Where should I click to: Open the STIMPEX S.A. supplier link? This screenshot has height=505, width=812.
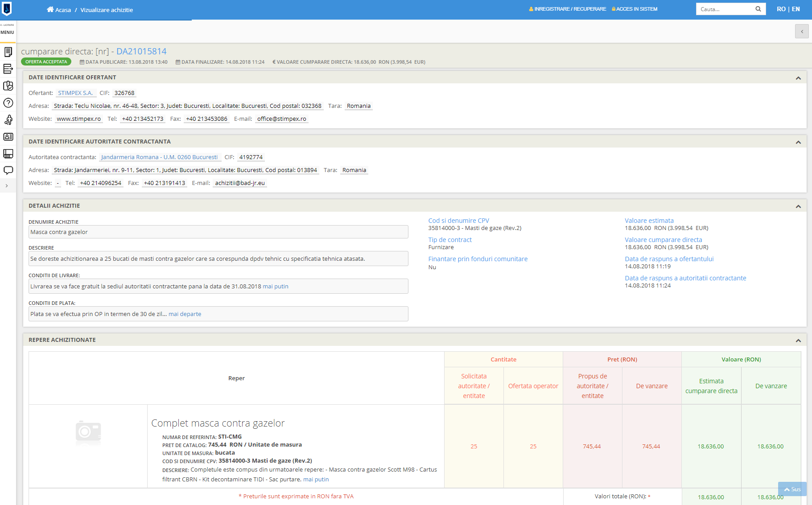pos(75,93)
